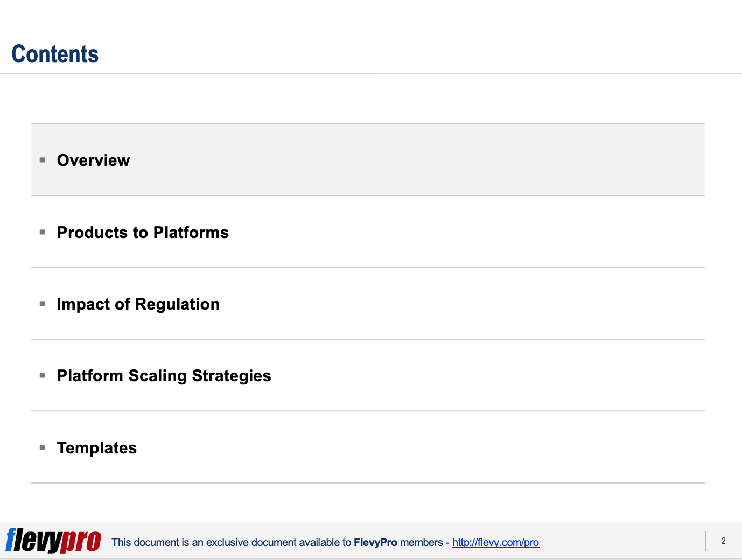Select the Platform Scaling Strategies heading
The height and width of the screenshot is (560, 742).
164,376
